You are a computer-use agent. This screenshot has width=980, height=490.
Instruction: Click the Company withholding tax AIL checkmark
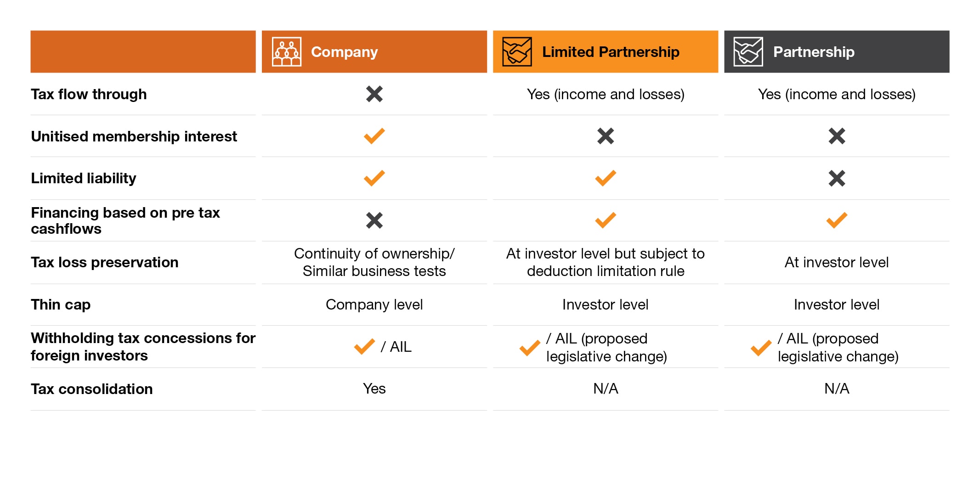[x=364, y=347]
